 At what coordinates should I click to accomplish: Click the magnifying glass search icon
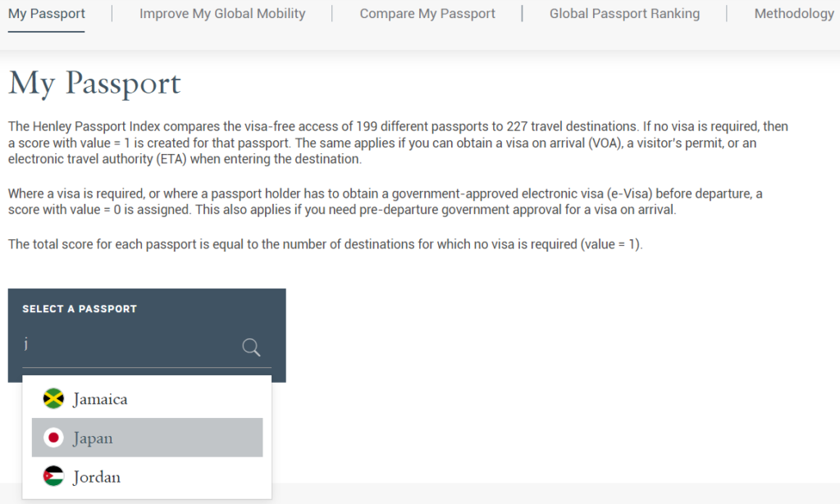click(251, 347)
